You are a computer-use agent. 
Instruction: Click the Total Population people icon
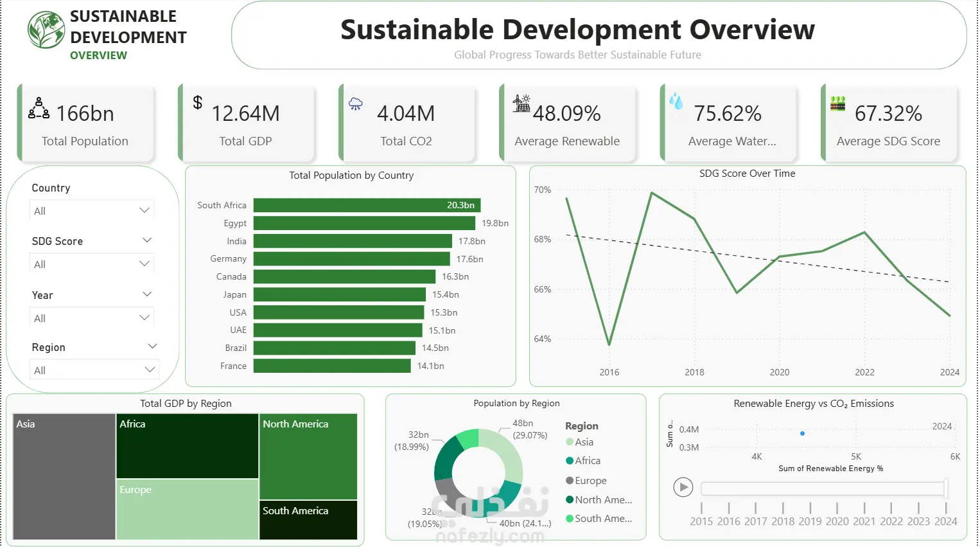[39, 108]
